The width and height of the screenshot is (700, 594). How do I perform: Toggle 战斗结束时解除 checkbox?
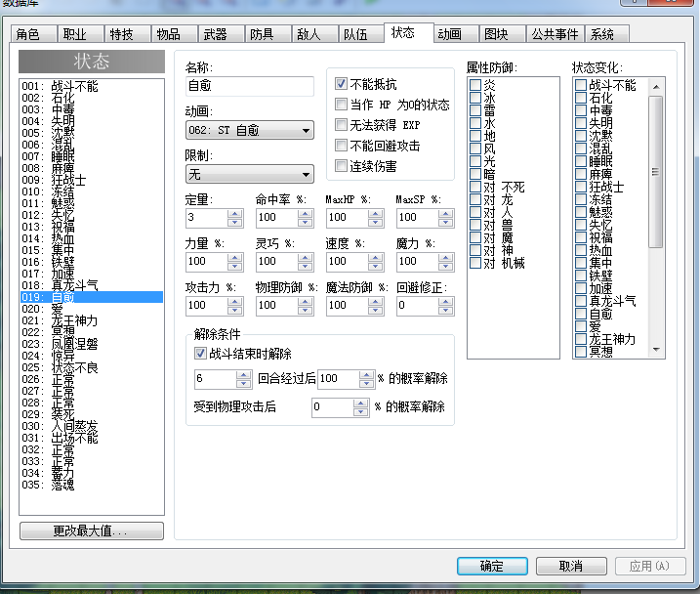point(200,354)
